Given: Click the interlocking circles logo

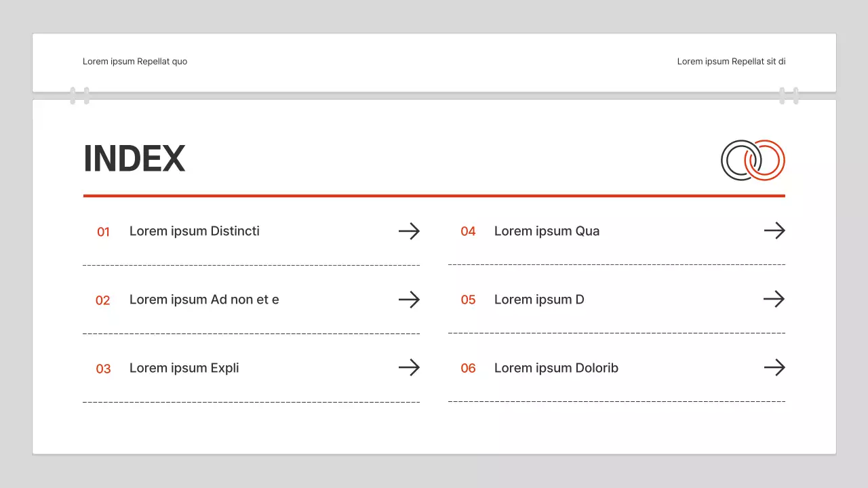Looking at the screenshot, I should pos(753,161).
